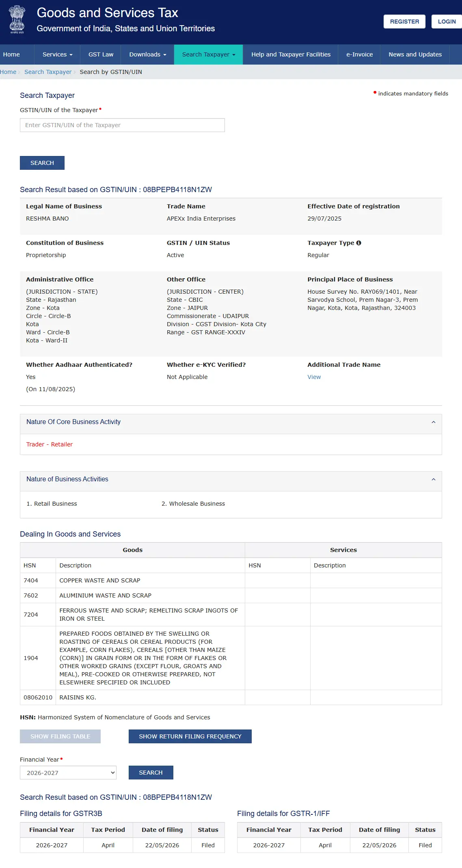This screenshot has height=868, width=462.
Task: Click Proprietorship constitution value
Action: coord(46,255)
